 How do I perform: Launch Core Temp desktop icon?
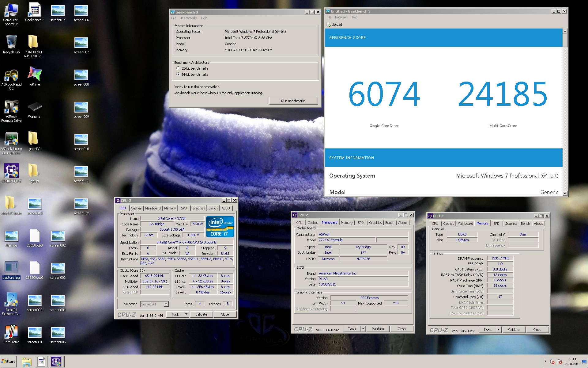[11, 334]
